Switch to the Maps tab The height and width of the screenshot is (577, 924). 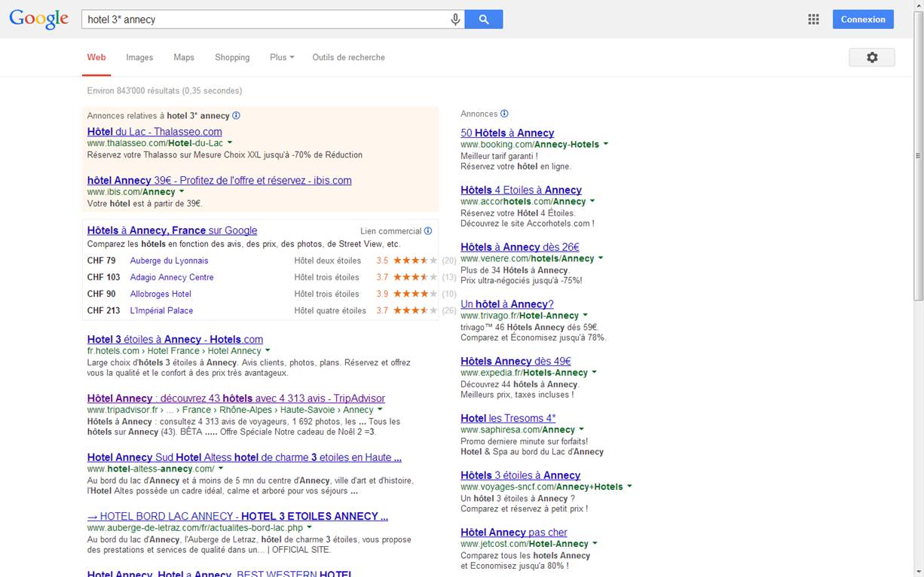tap(184, 57)
